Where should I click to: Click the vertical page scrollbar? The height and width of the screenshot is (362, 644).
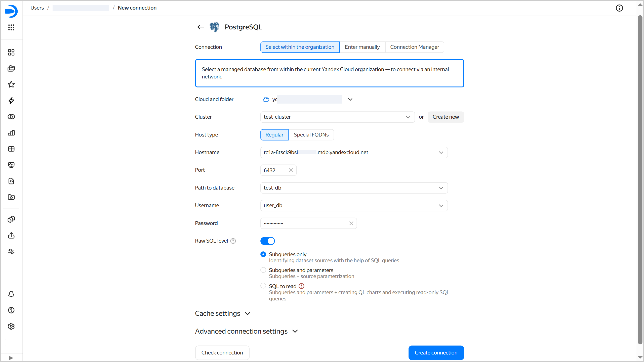point(640,180)
